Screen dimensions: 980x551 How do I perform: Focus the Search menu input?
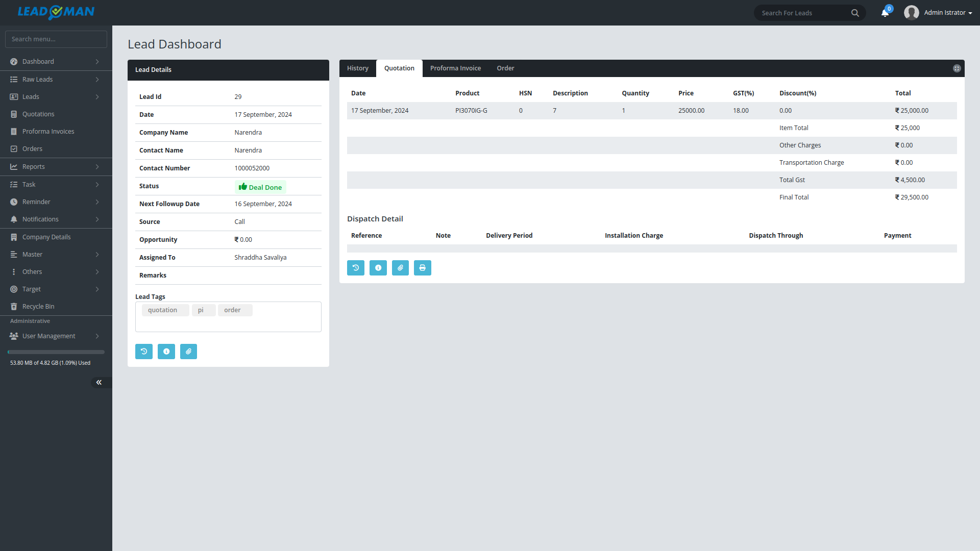tap(56, 39)
